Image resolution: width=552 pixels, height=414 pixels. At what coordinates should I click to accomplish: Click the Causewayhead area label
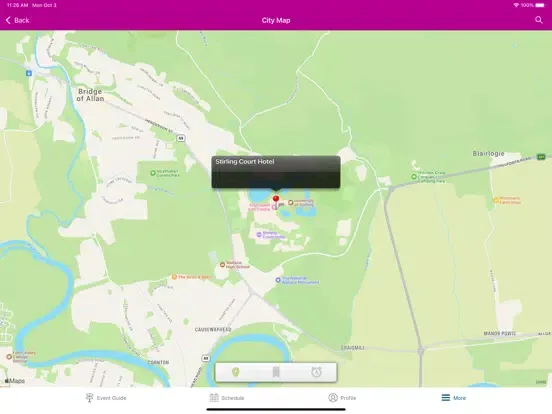(213, 330)
